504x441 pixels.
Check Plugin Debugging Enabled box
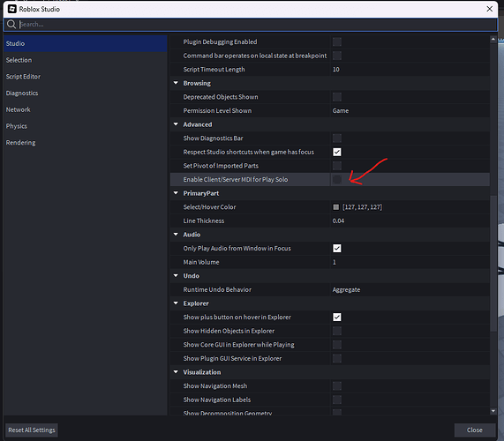pos(337,41)
